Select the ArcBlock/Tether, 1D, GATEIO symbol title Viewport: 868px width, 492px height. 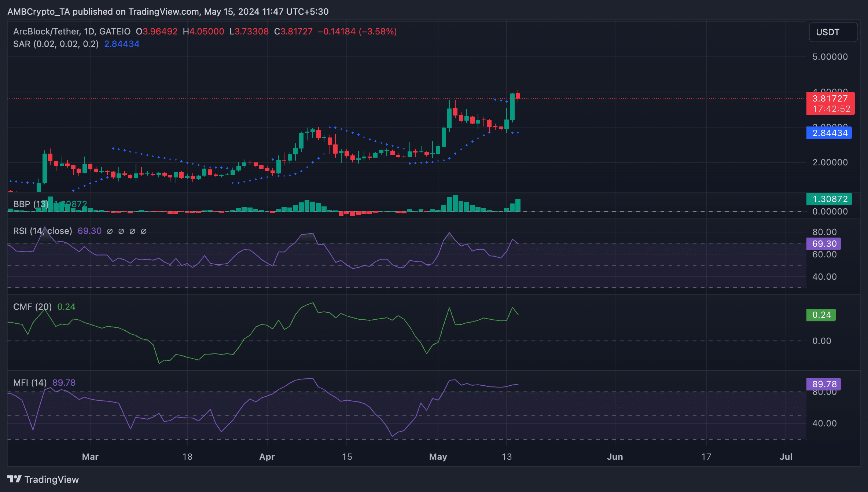pyautogui.click(x=72, y=32)
